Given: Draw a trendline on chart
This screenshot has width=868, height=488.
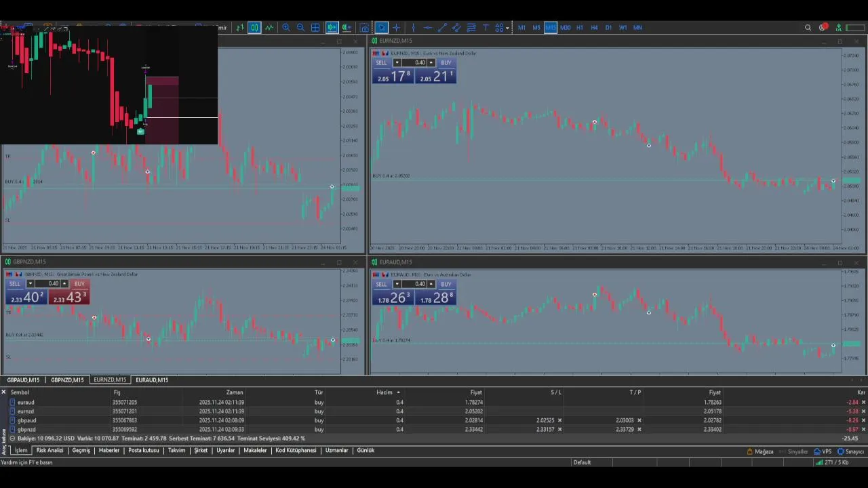Looking at the screenshot, I should click(x=442, y=28).
